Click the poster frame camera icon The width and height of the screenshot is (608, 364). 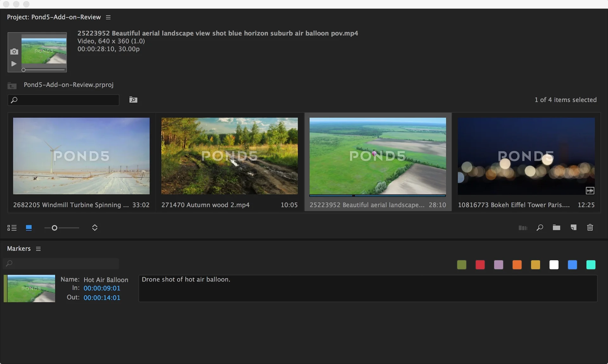14,52
